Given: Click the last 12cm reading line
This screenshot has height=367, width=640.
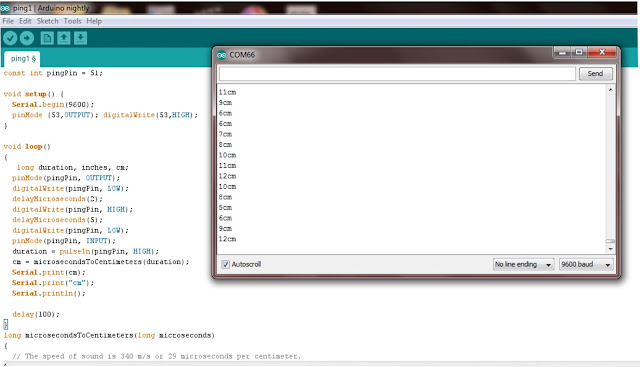Looking at the screenshot, I should [227, 239].
